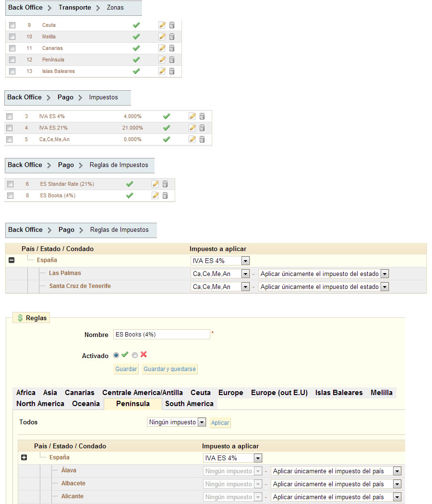432x504 pixels.
Task: Open Alicante tax behavior dropdown
Action: coord(336,497)
